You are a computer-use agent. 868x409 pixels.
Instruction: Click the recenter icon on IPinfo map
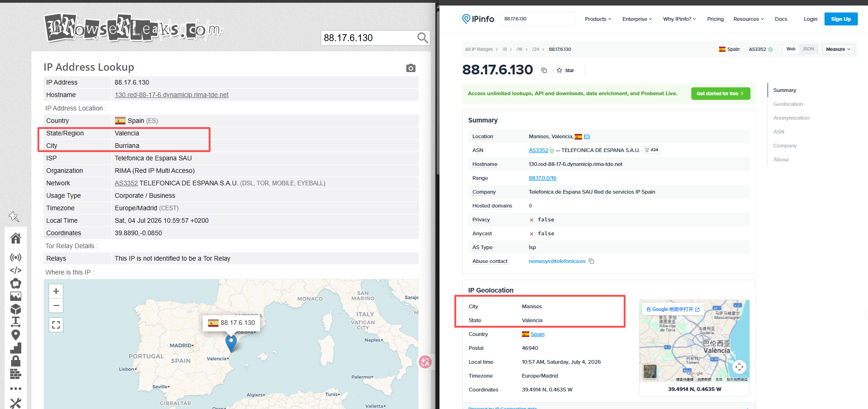point(739,367)
